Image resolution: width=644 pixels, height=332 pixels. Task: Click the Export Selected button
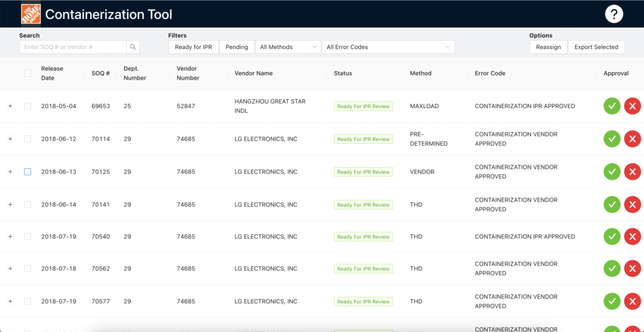click(596, 47)
